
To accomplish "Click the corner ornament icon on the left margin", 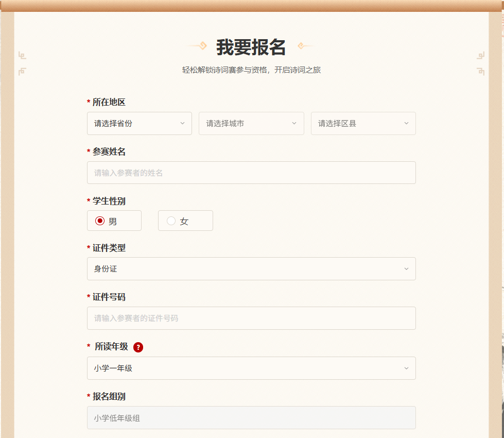I will point(22,55).
